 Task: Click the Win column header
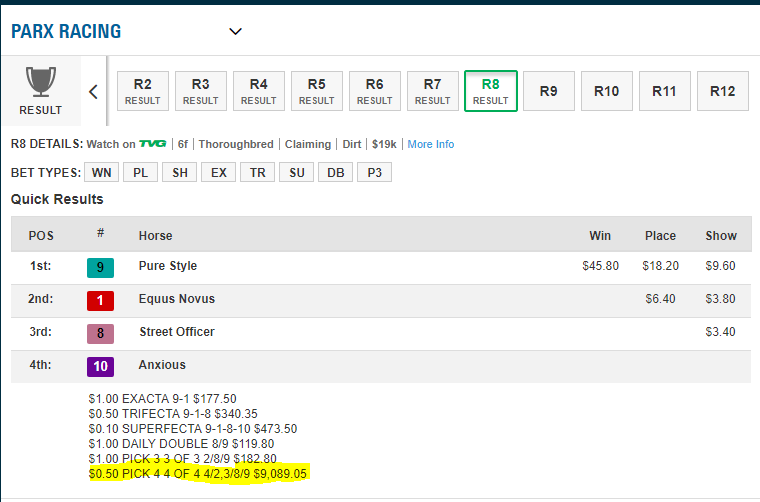tap(600, 236)
